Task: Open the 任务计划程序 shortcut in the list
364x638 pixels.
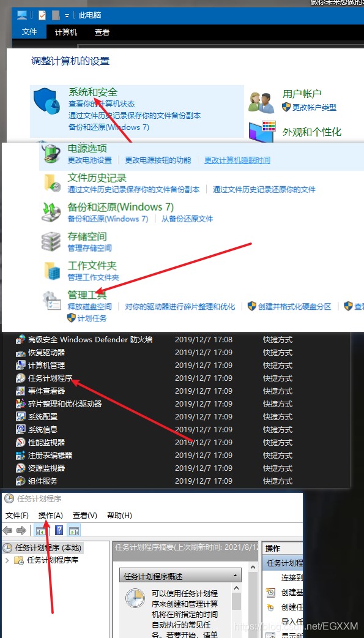Action: pos(50,378)
